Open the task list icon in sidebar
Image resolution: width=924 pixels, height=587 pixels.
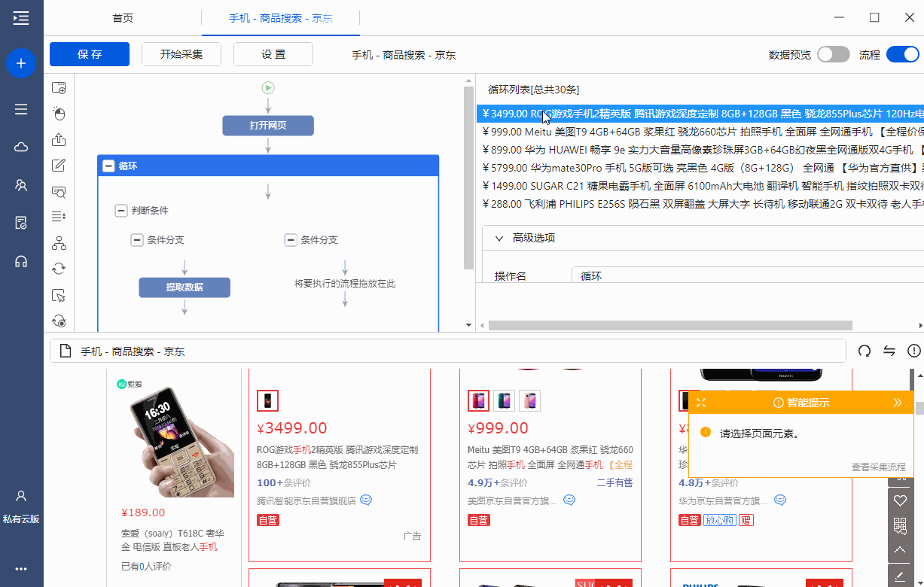[x=21, y=109]
